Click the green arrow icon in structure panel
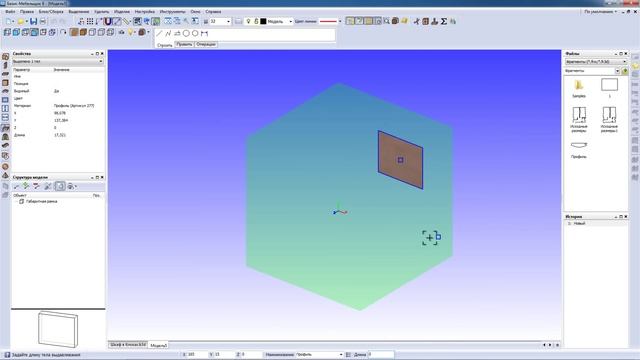Screen dimensions: 640x360 [26, 186]
